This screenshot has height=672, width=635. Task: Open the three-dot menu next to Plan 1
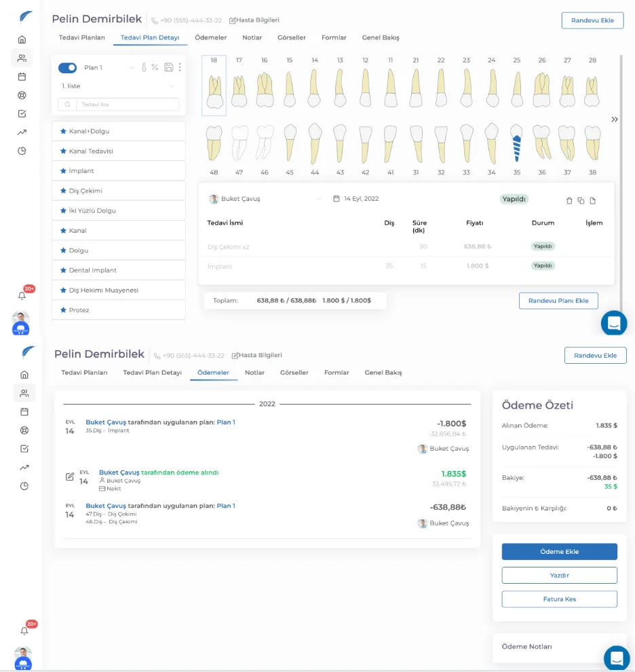(180, 67)
